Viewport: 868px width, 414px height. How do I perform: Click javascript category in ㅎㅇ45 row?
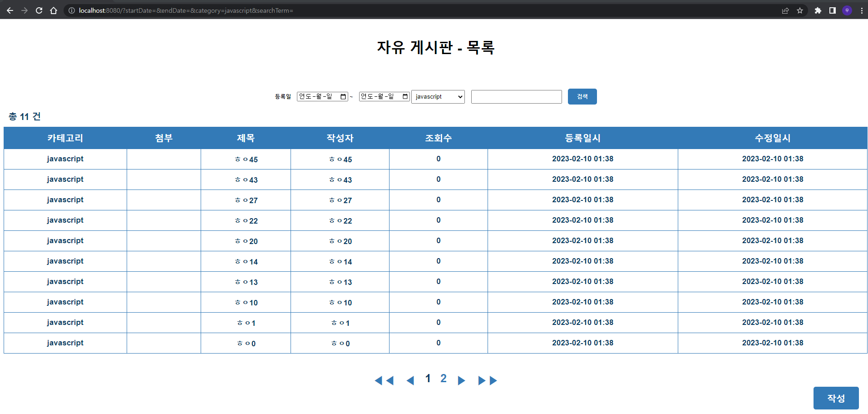[x=65, y=159]
